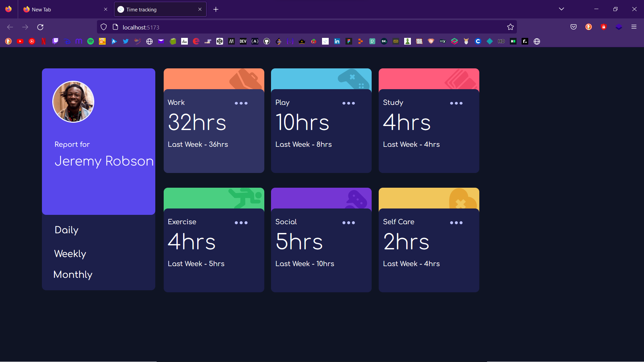Open the Firefox hamburger menu
The height and width of the screenshot is (362, 644).
[x=634, y=27]
